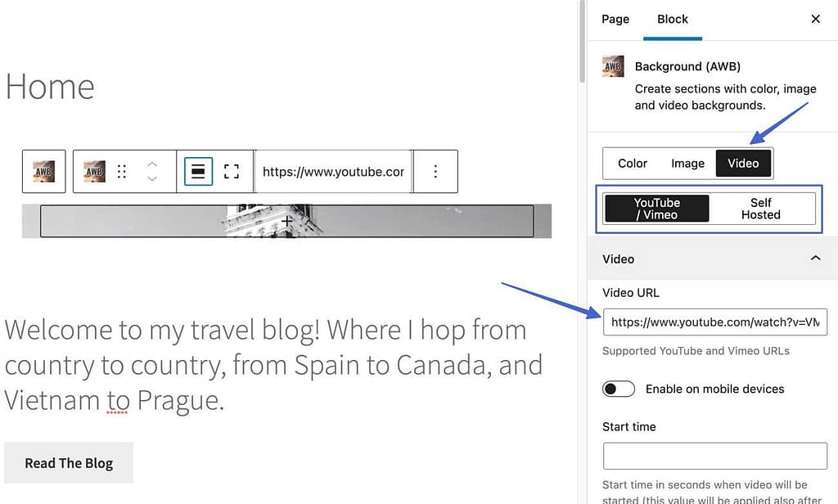Viewport: 838px width, 504px height.
Task: Open the alignment icon in the block toolbar
Action: click(197, 172)
